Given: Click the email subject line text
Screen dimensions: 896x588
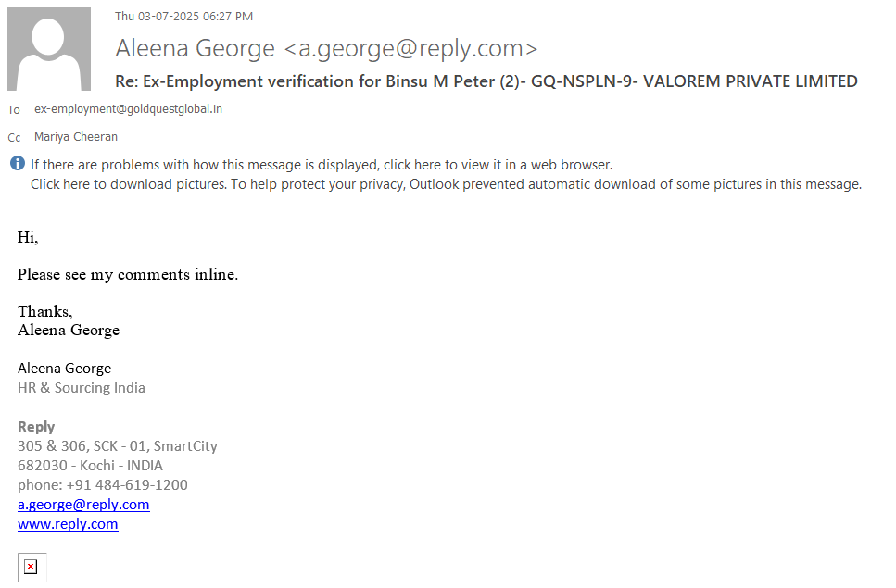Looking at the screenshot, I should coord(486,81).
